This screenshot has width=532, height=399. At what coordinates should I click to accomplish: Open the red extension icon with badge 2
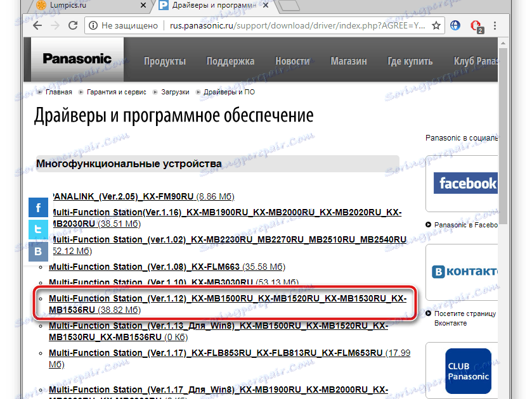pos(476,26)
